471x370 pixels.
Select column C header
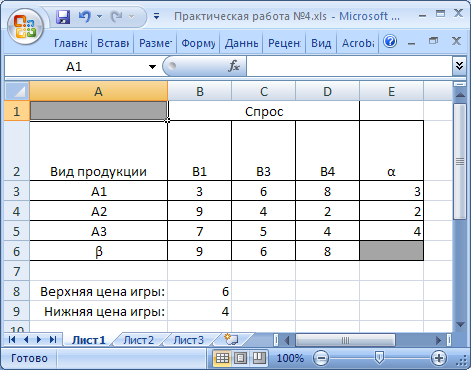coord(263,91)
